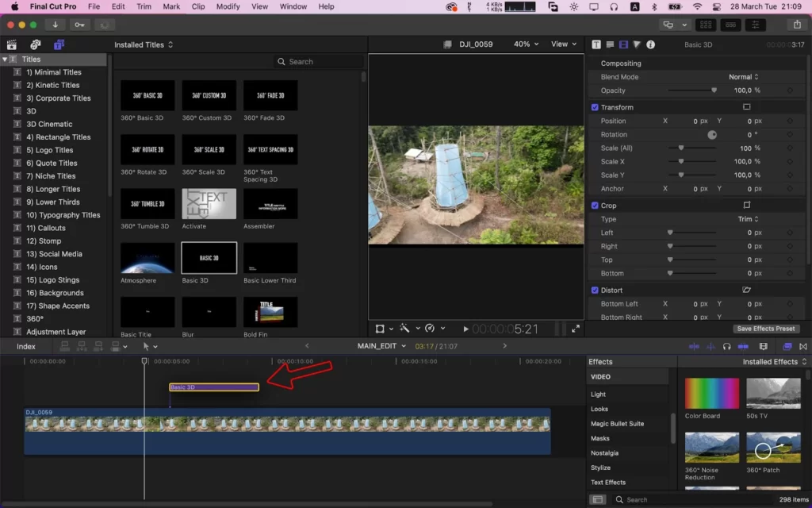Open the Clip menu
The image size is (812, 508).
(197, 6)
